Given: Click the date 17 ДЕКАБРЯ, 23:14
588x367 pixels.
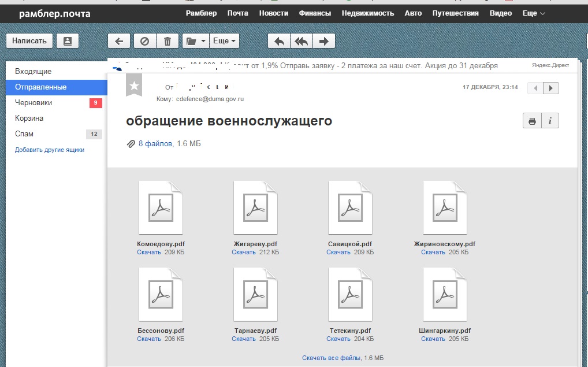Looking at the screenshot, I should coord(490,87).
